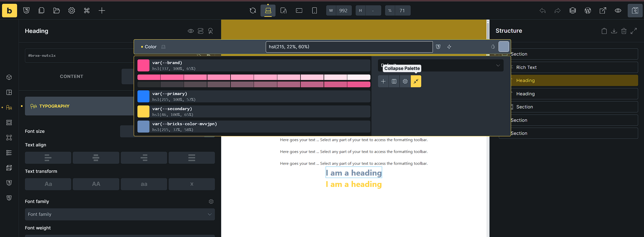644x237 pixels.
Task: Click the undo arrow in toolbar
Action: tap(542, 11)
